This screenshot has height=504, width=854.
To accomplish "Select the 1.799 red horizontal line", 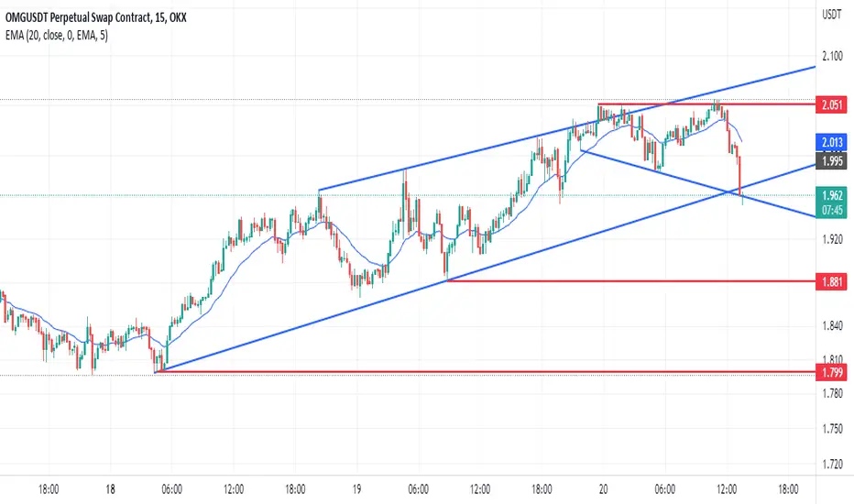I will click(485, 372).
